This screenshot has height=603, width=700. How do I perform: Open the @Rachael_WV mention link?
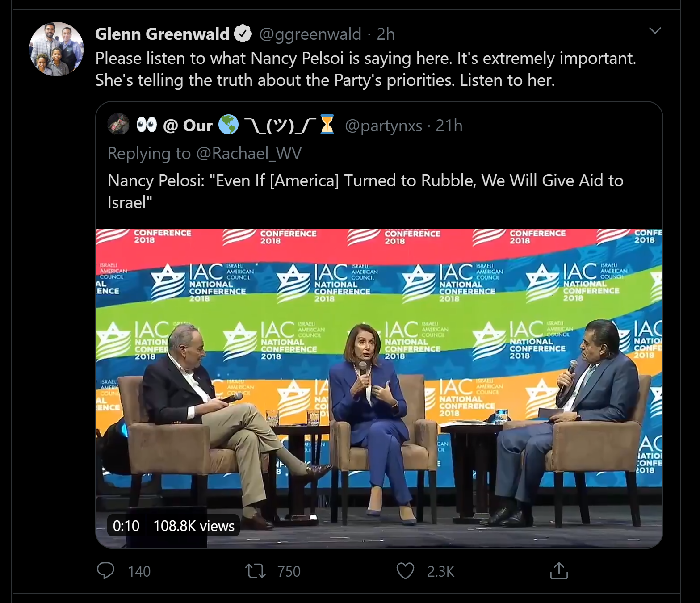click(x=249, y=153)
